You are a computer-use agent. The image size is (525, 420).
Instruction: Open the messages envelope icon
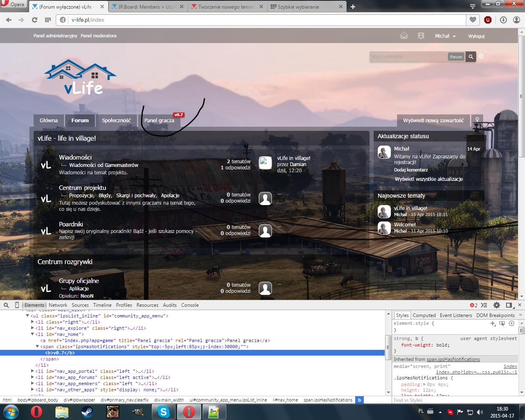click(404, 36)
